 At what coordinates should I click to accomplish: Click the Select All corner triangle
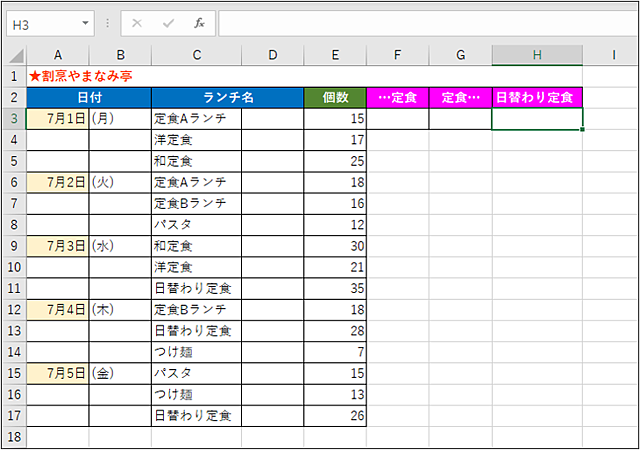(16, 55)
